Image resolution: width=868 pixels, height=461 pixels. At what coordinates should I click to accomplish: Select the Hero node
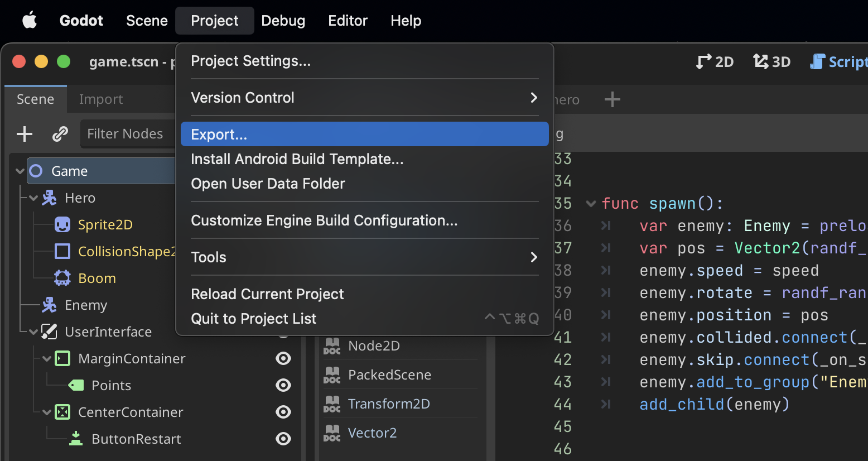point(80,198)
